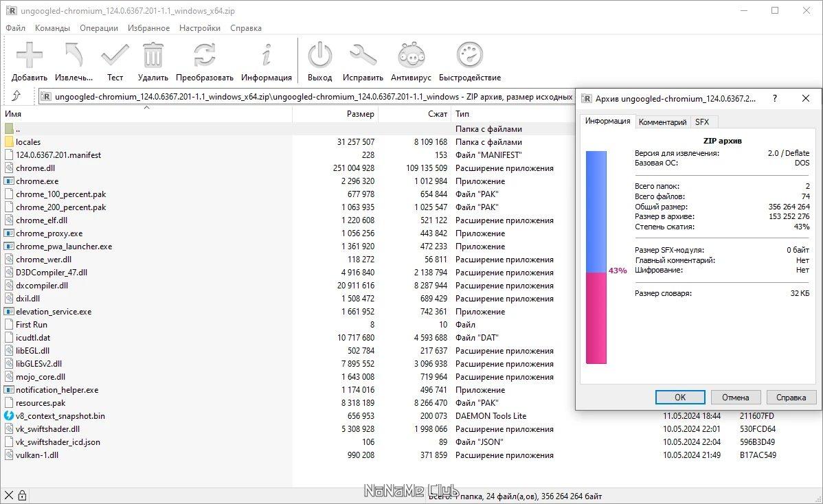Click the chrome.exe application icon
The height and width of the screenshot is (504, 823).
tap(8, 181)
